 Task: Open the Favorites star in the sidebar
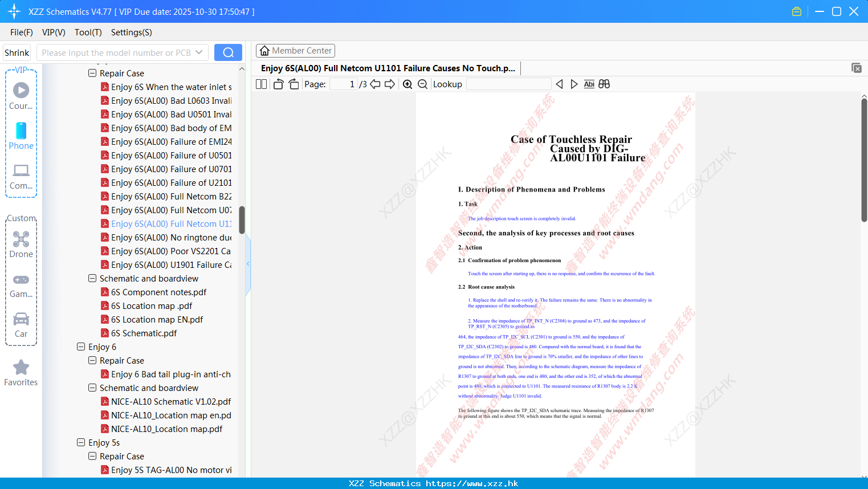click(21, 373)
